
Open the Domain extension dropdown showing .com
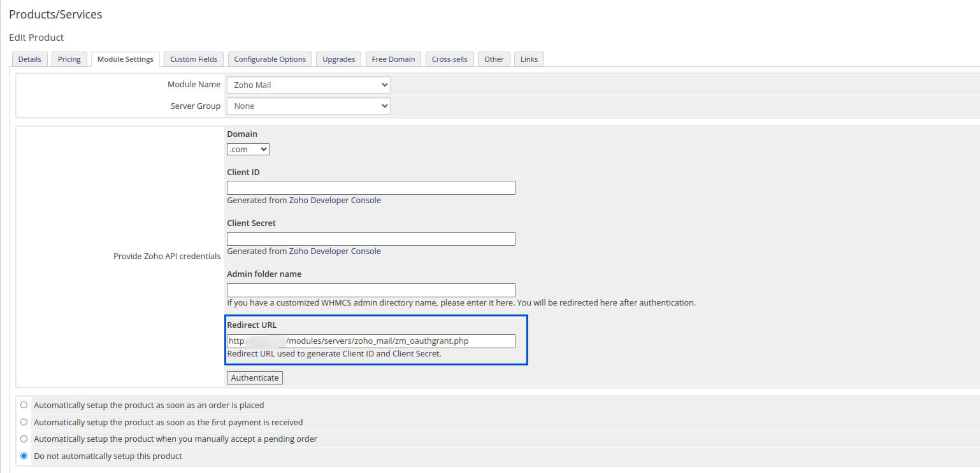point(247,148)
